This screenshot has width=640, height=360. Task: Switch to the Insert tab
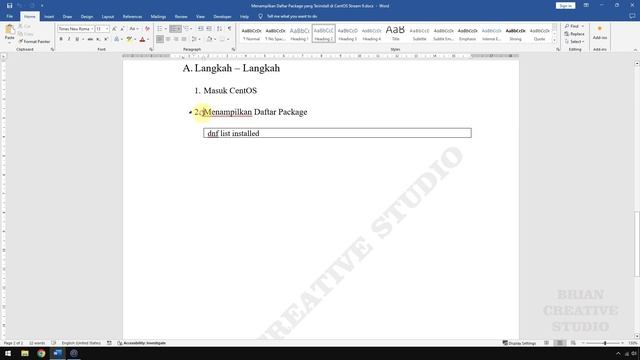(x=49, y=17)
